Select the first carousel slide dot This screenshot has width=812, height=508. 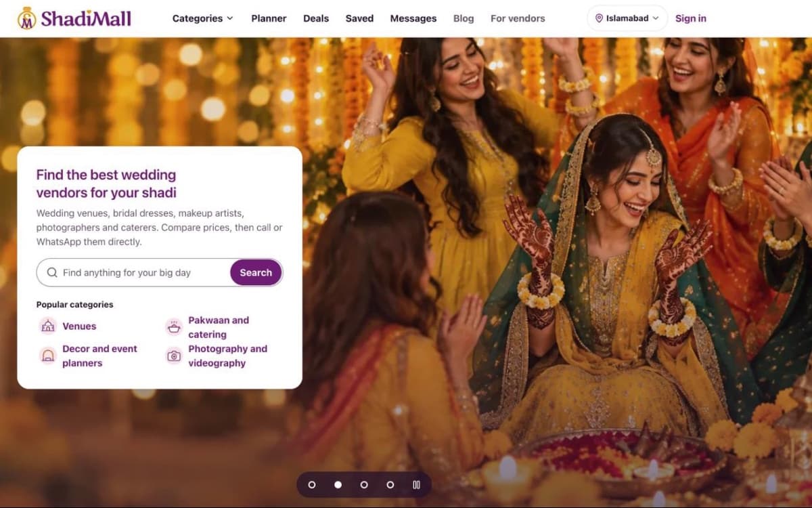(x=312, y=485)
